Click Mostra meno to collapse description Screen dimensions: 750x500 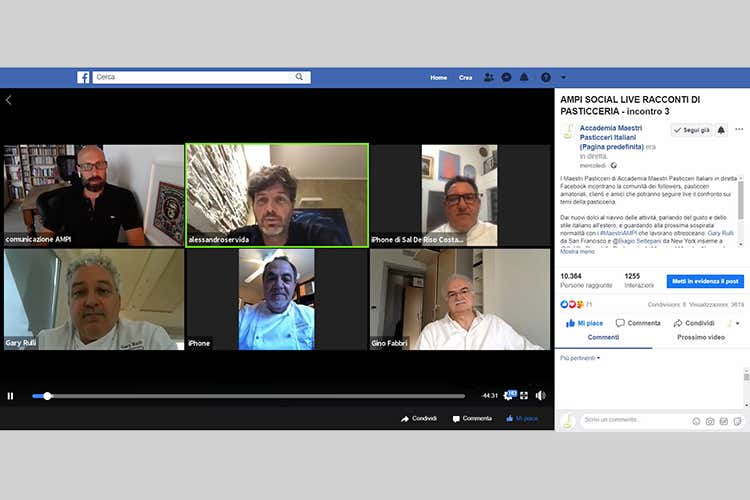click(x=577, y=252)
